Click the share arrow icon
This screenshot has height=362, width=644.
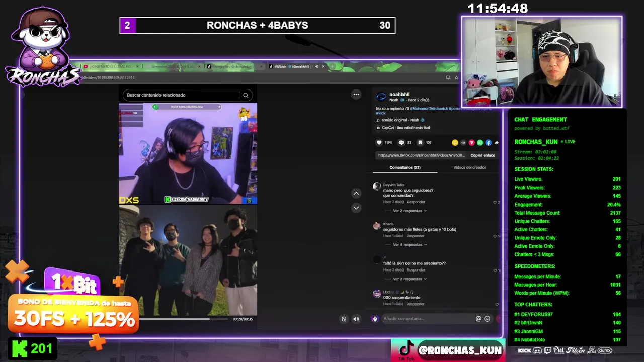(496, 143)
